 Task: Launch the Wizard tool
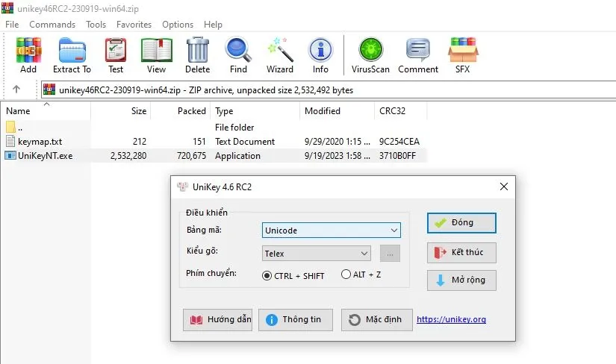point(280,56)
